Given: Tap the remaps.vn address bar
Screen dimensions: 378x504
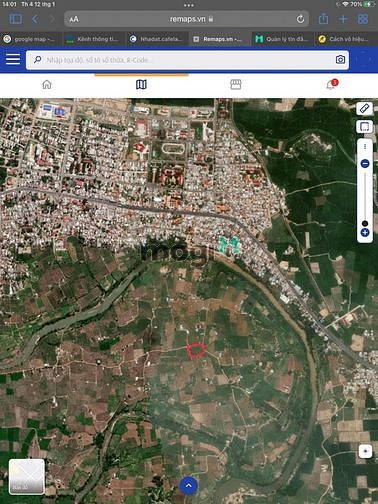Looking at the screenshot, I should pyautogui.click(x=187, y=19).
